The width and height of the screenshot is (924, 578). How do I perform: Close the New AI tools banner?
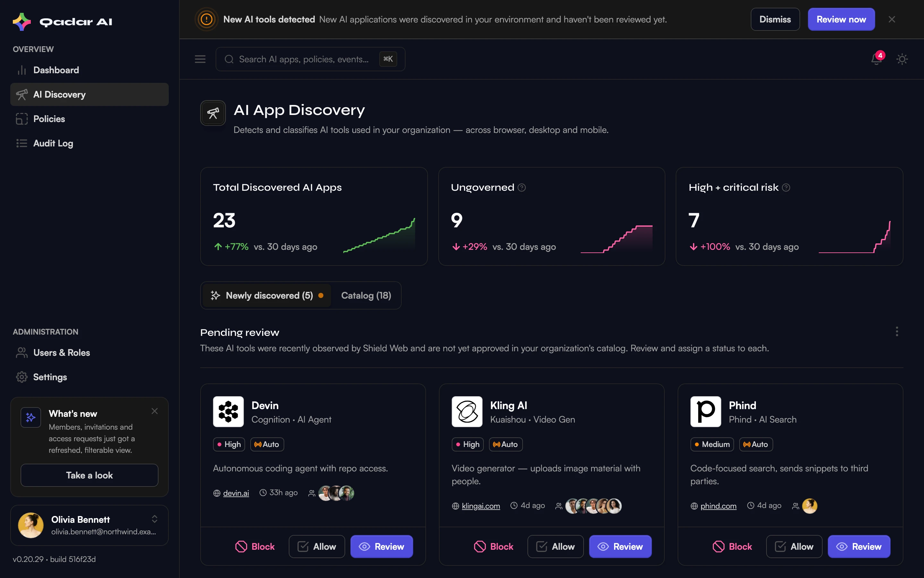892,20
